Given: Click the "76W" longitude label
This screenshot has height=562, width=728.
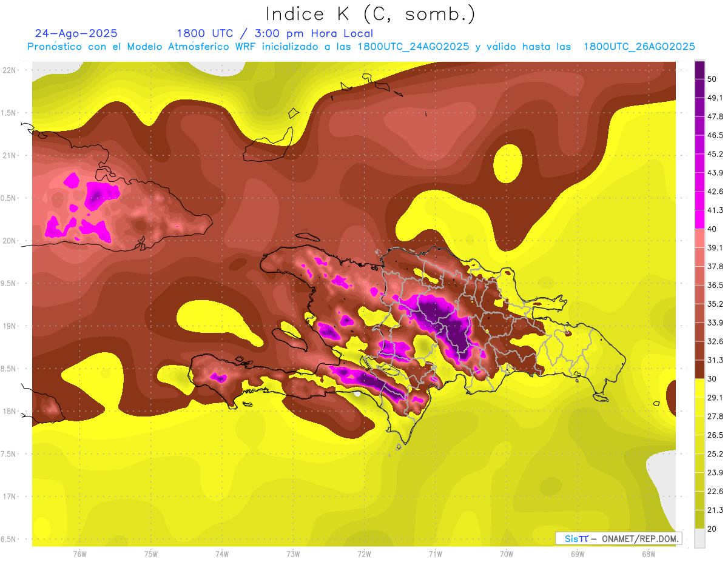Looking at the screenshot, I should pos(79,554).
